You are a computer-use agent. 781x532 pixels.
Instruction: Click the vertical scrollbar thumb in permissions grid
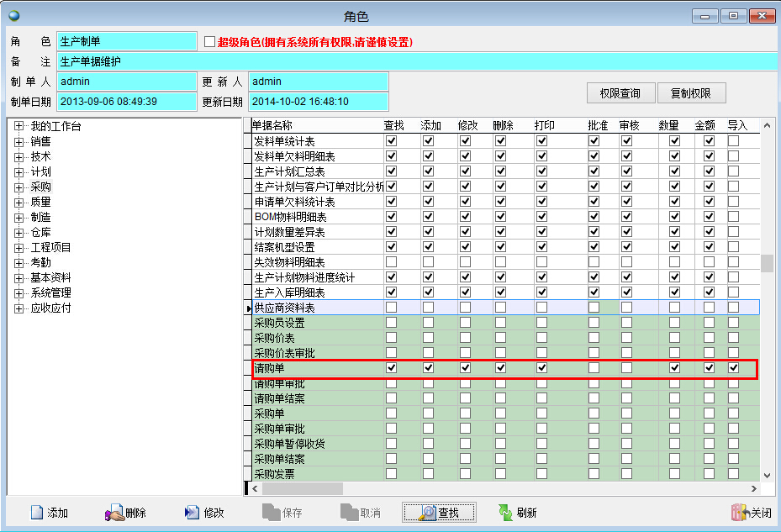(767, 263)
